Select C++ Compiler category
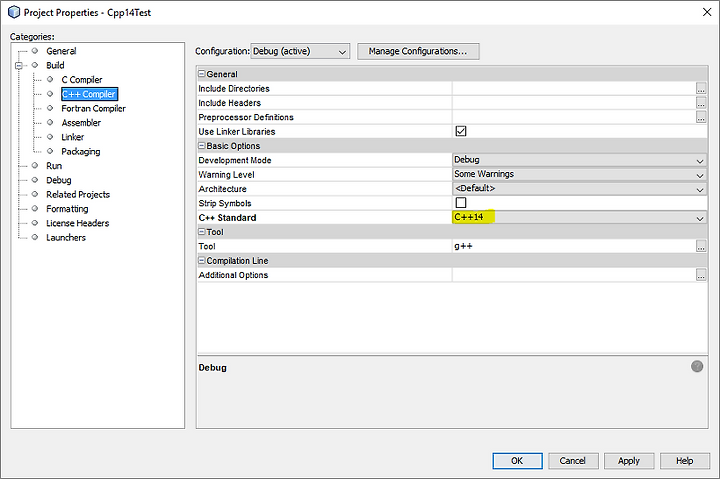 [x=89, y=94]
